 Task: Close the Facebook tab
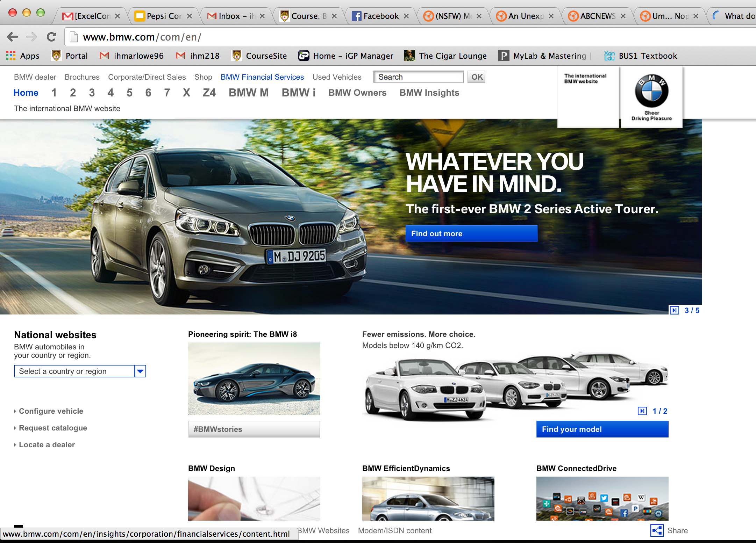(406, 16)
